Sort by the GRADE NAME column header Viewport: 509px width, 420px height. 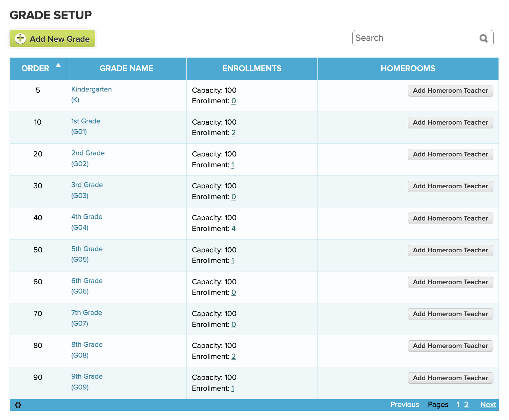[126, 68]
